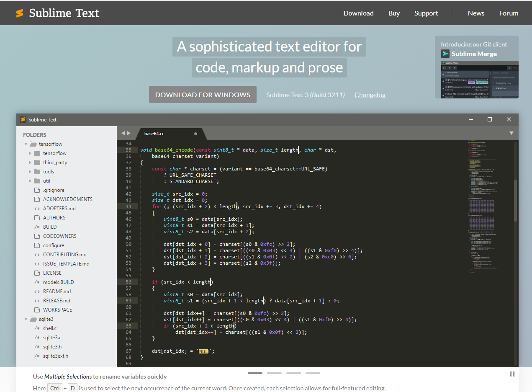Click the markup icon beside README.md
This screenshot has width=532, height=392.
pos(37,291)
